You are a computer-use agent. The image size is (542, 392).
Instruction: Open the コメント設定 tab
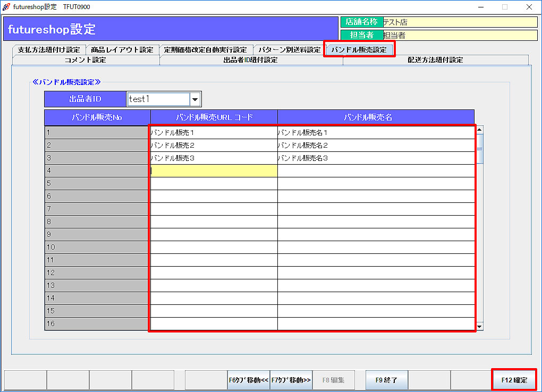86,60
